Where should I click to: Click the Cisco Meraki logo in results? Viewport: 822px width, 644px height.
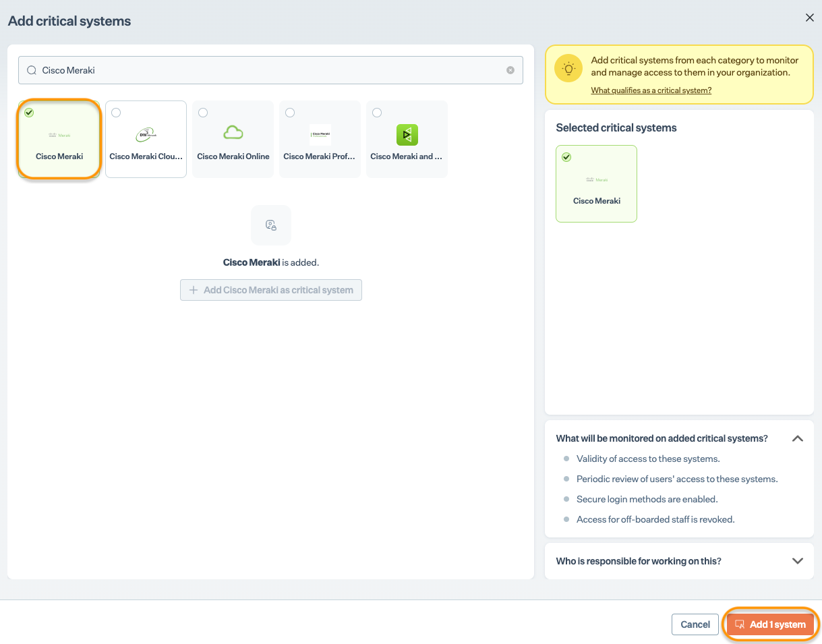(x=59, y=135)
